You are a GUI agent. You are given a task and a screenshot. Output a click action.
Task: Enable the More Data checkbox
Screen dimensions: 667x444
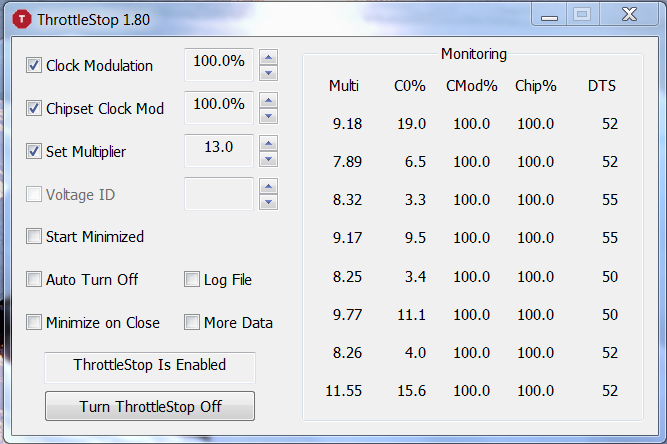point(192,322)
